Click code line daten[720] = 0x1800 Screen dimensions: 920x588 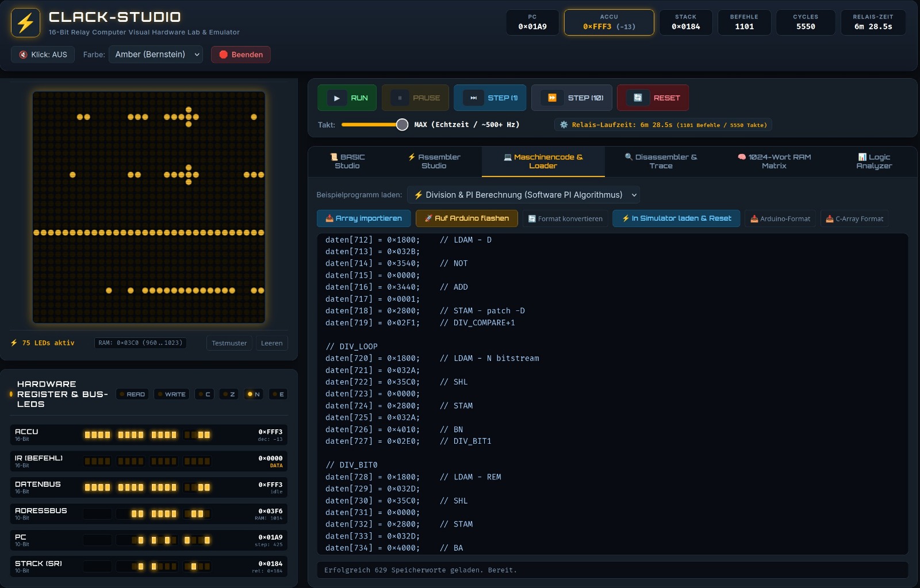(x=432, y=358)
